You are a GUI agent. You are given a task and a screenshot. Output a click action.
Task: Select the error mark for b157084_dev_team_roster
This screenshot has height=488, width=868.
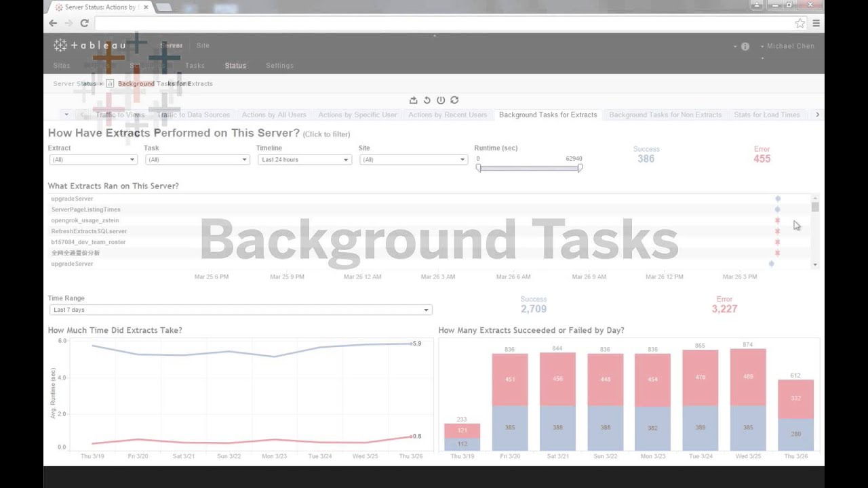click(777, 242)
